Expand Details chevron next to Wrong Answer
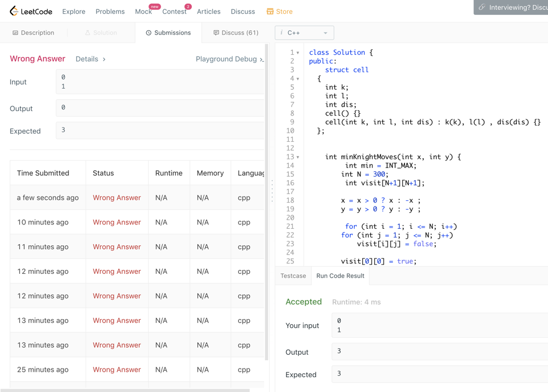The height and width of the screenshot is (392, 548). click(104, 59)
